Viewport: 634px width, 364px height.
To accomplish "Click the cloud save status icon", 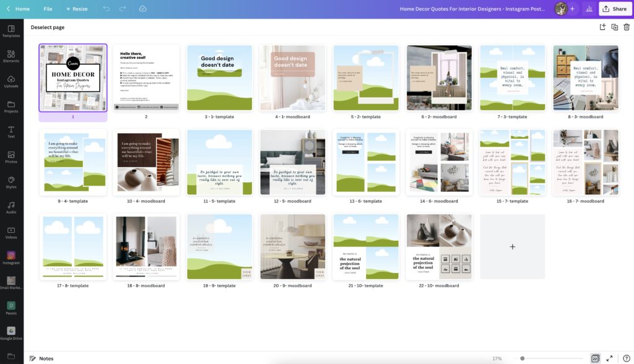I will tap(143, 9).
